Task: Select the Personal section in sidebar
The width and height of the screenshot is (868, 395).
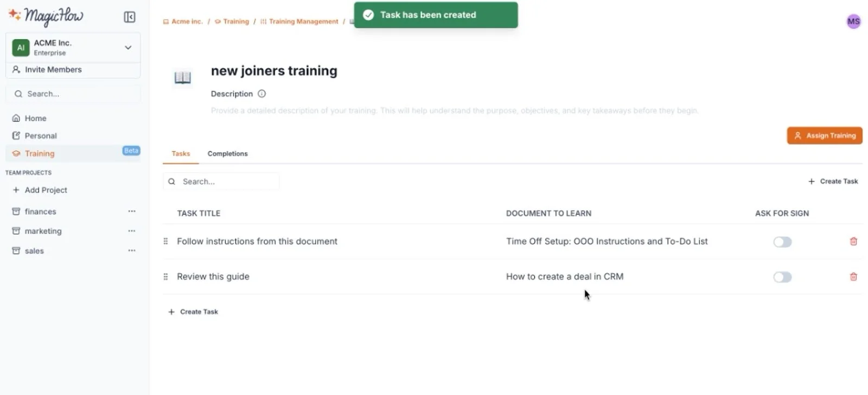Action: coord(41,135)
